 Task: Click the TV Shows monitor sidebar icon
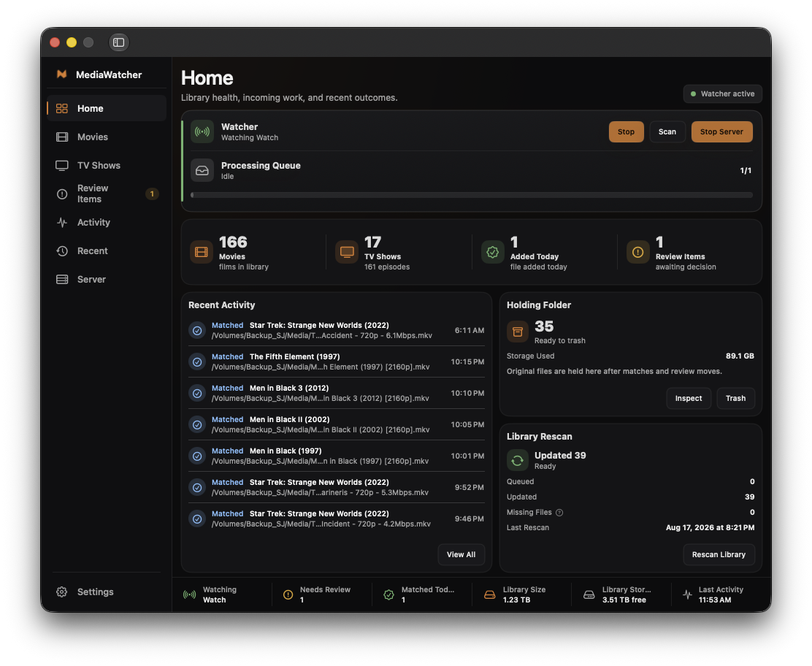(62, 165)
